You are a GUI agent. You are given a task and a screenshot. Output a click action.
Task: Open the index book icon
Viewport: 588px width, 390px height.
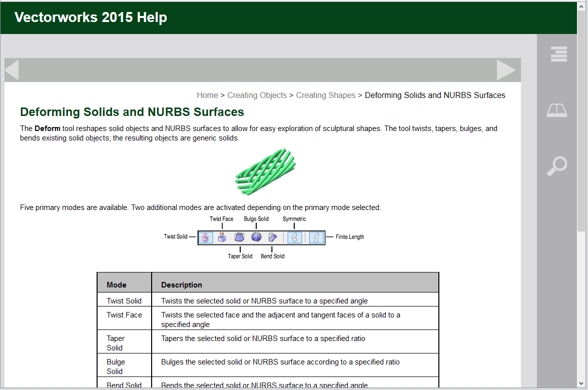(557, 110)
